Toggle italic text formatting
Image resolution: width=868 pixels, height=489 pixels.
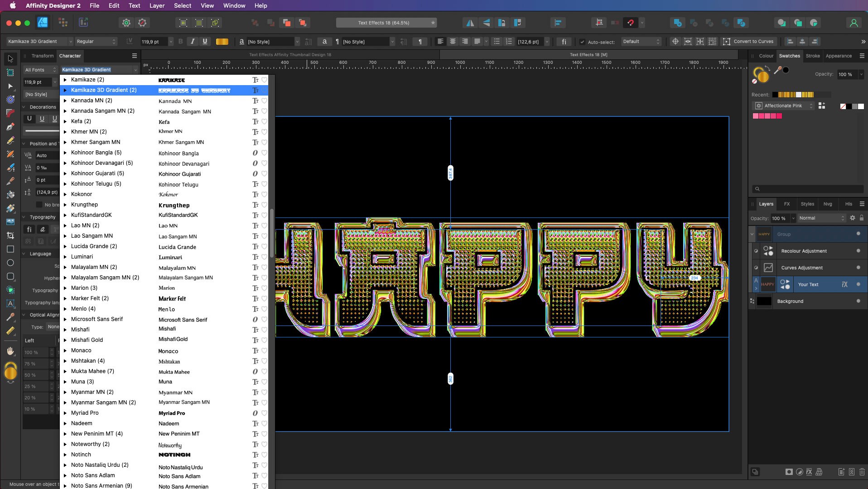(193, 41)
